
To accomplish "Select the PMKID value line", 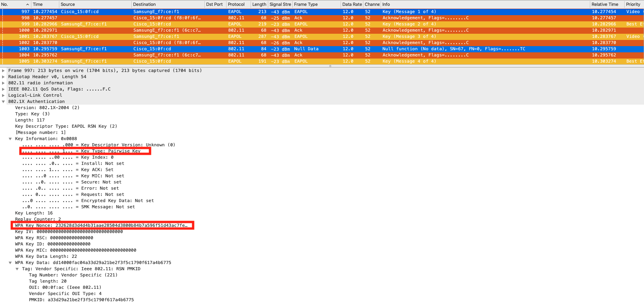I will pos(81,300).
